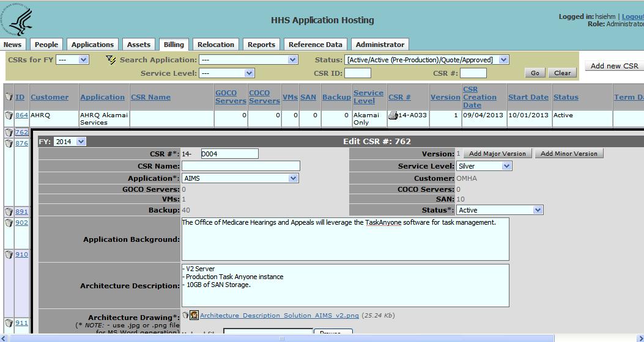Sort table by COCO Servers column
Screen dimensions: 644x342
point(264,97)
